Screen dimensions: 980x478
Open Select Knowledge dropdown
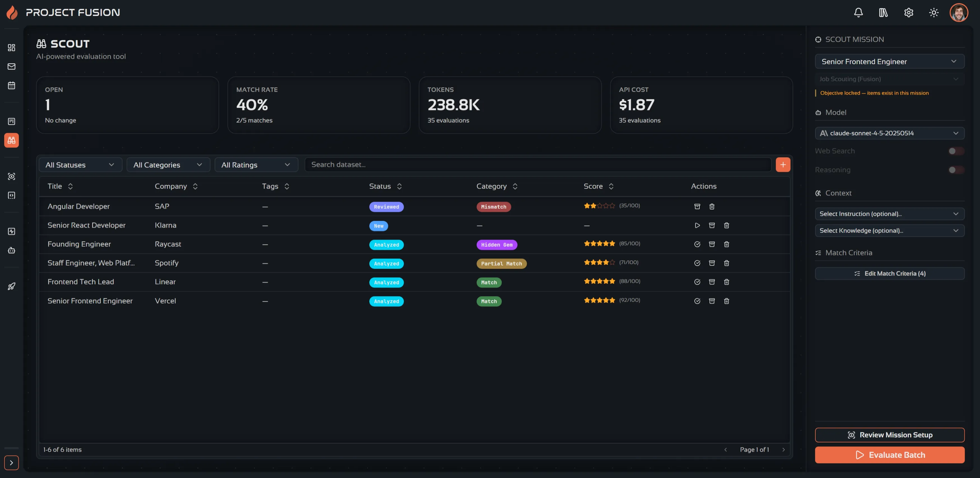click(890, 230)
